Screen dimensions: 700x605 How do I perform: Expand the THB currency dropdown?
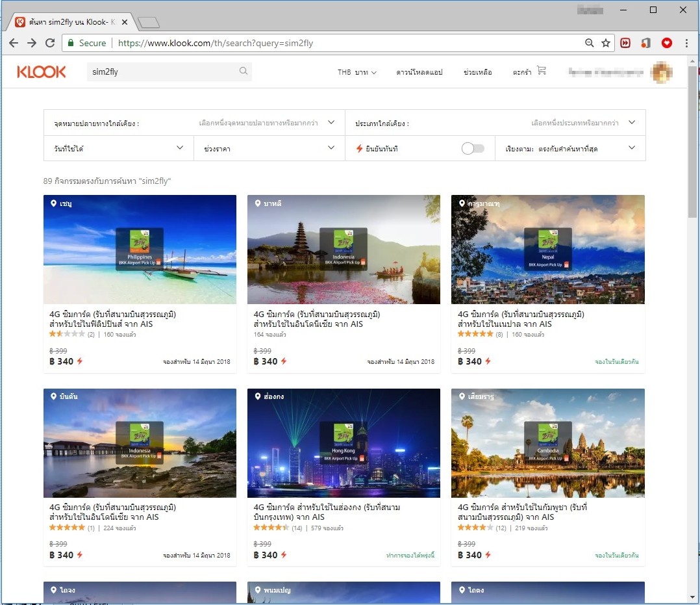pos(356,72)
